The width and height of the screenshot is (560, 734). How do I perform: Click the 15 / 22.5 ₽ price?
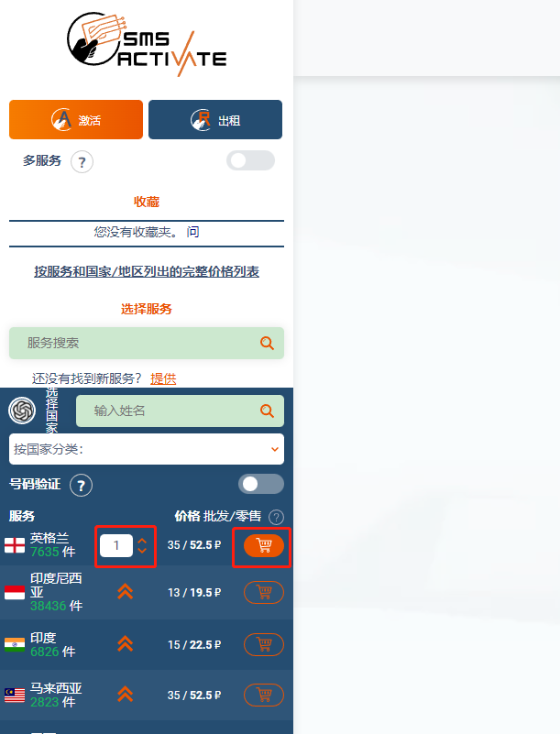click(x=194, y=644)
